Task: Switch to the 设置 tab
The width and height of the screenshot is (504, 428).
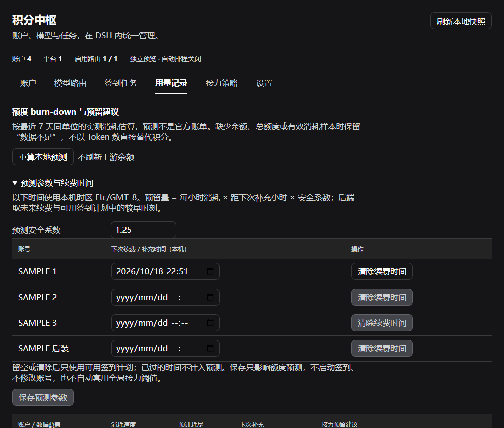Action: [x=264, y=83]
